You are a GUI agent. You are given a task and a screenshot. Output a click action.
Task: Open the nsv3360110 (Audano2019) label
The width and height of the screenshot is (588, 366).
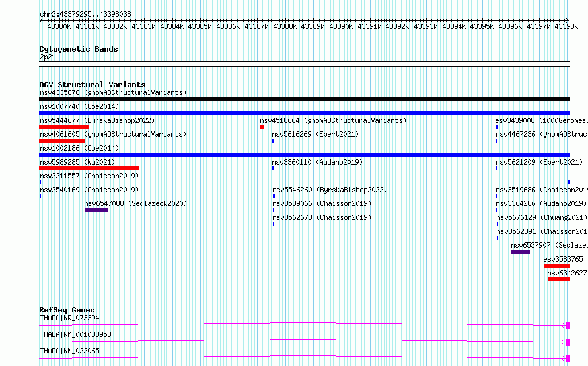coord(317,162)
